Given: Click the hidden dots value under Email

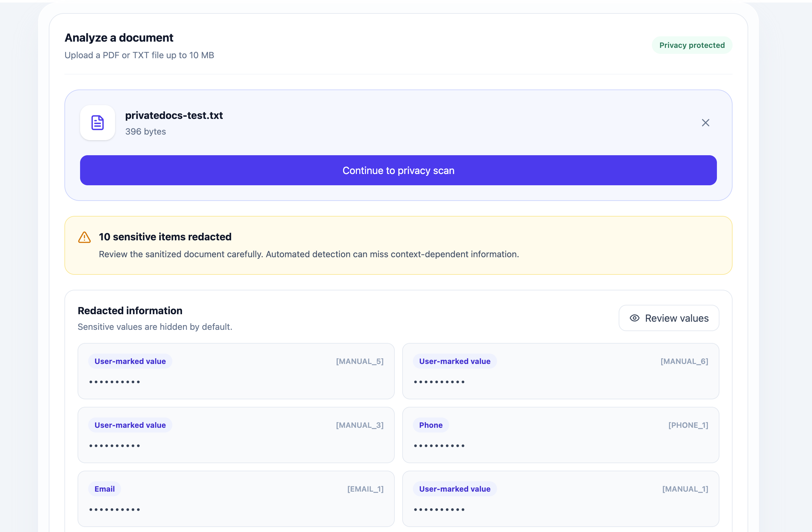Looking at the screenshot, I should 114,509.
